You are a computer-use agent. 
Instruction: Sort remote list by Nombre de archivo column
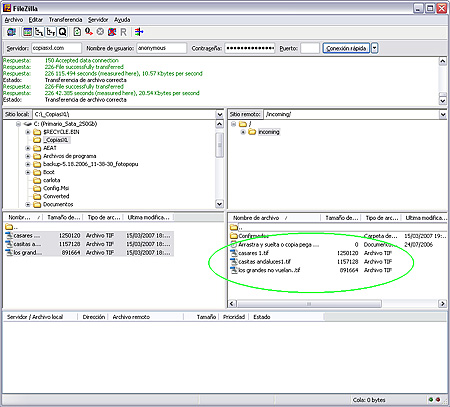pos(274,218)
